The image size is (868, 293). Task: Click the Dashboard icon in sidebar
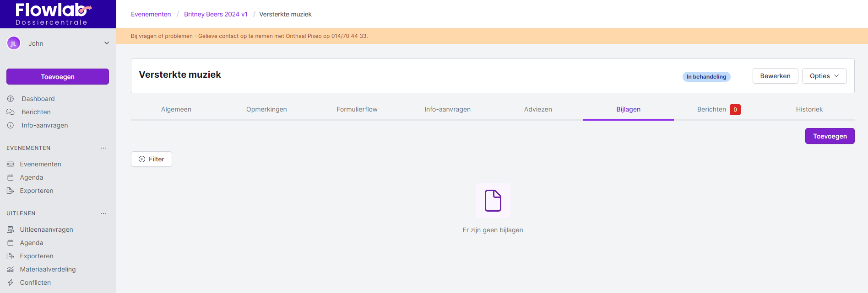(11, 99)
